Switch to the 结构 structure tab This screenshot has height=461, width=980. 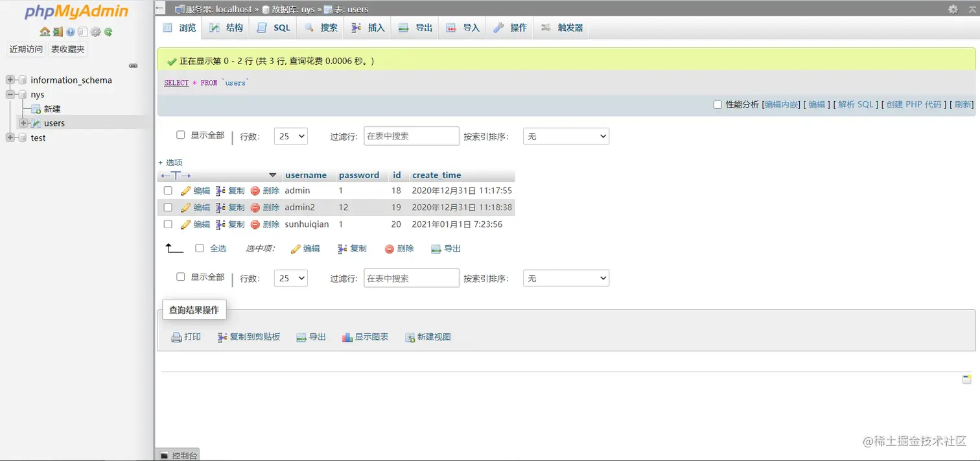tap(226, 28)
